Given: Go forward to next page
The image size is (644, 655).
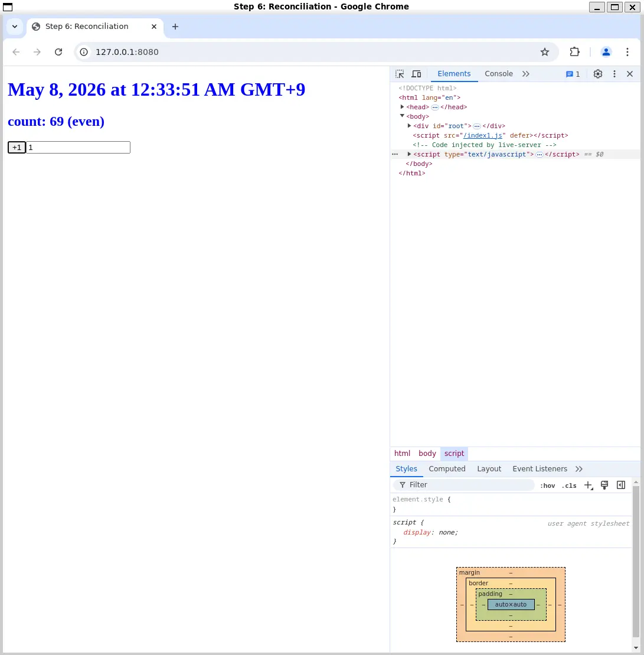Looking at the screenshot, I should [37, 52].
